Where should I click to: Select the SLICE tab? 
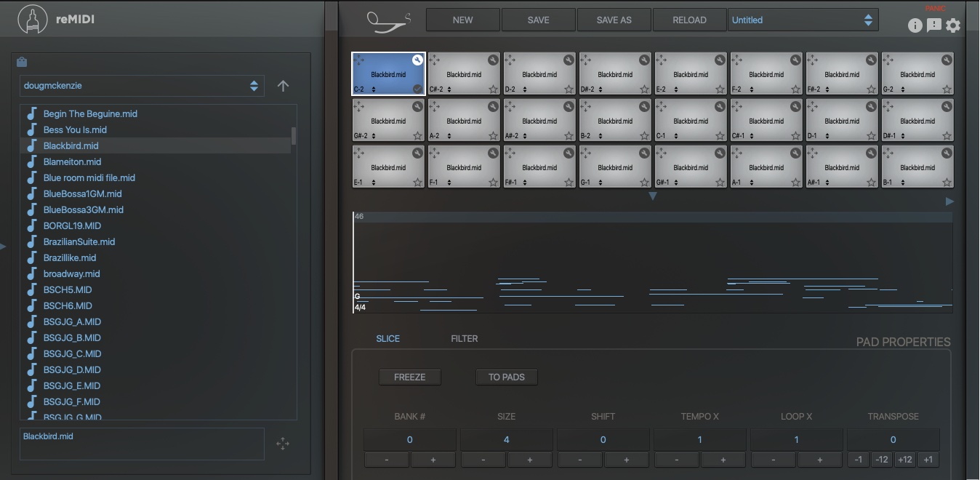click(x=387, y=339)
